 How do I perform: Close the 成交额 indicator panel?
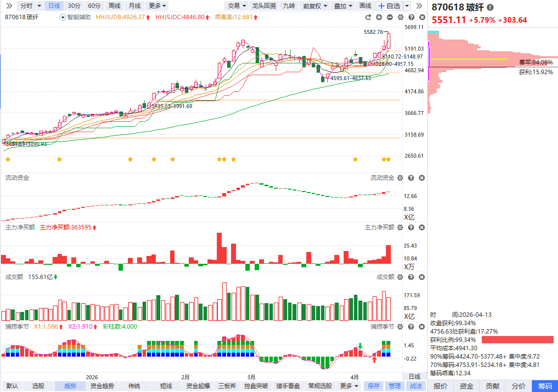pos(422,277)
